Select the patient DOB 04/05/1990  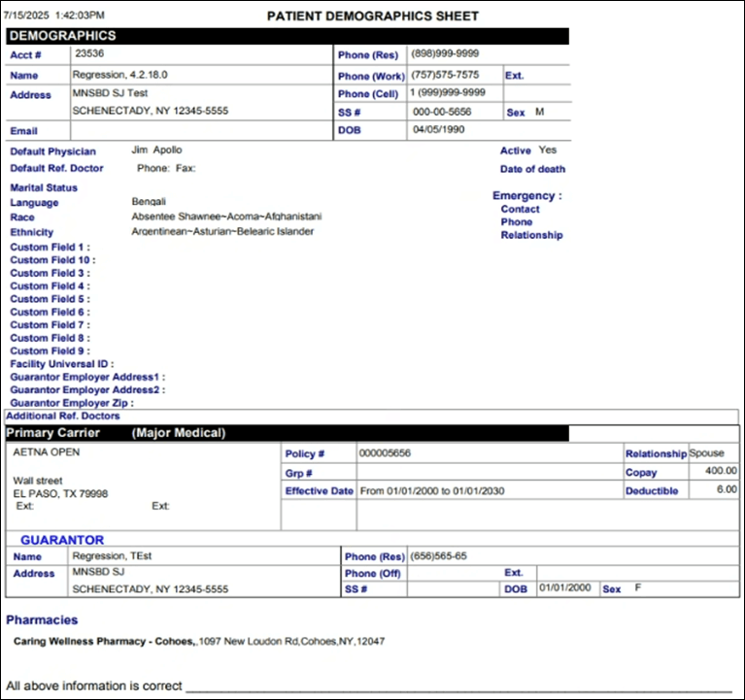tap(439, 129)
